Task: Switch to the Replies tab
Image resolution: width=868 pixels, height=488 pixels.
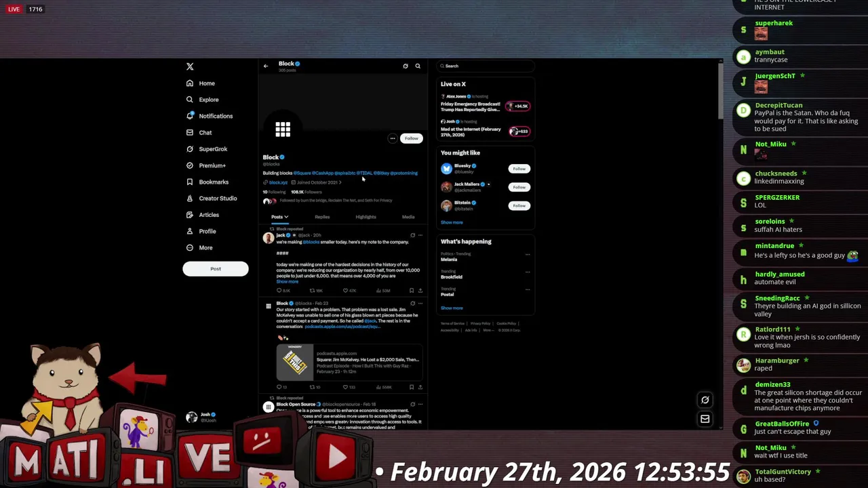Action: click(322, 217)
